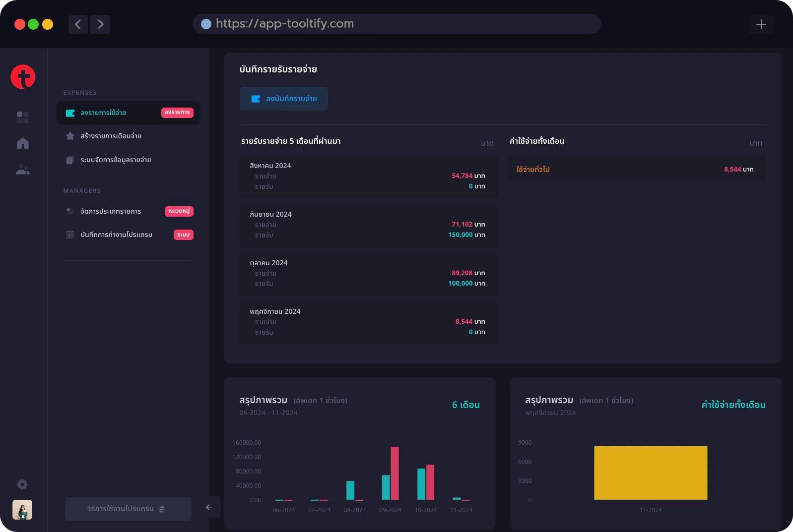
Task: Click the ใช้จ่ายทั่วไป expense category row
Action: [637, 169]
